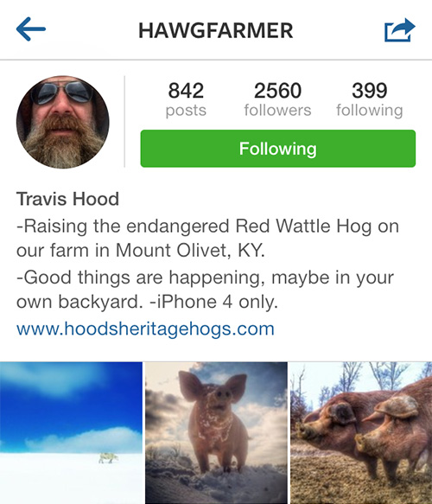Tap the 'iPhone 4 only' bio text
Screen dimensions: 432x504
coord(214,303)
